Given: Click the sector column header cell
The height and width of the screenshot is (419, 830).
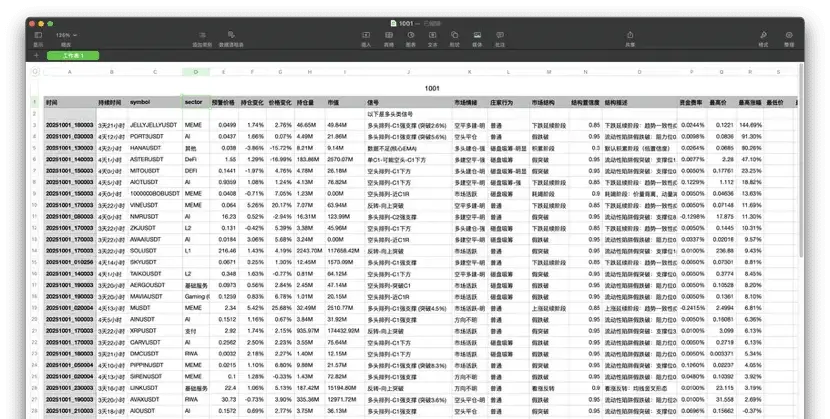Looking at the screenshot, I should coord(196,102).
